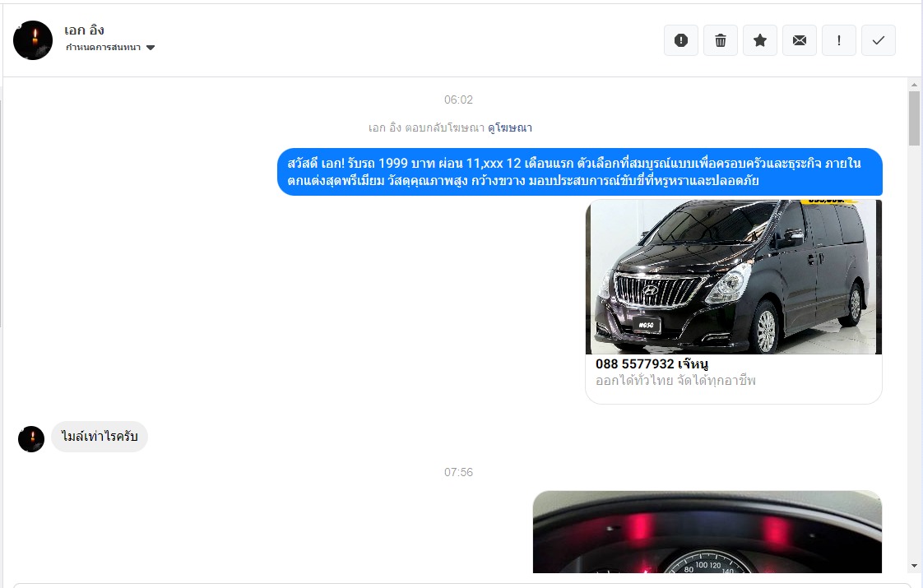The height and width of the screenshot is (588, 923).
Task: Open the speedometer dashboard photo
Action: (707, 532)
